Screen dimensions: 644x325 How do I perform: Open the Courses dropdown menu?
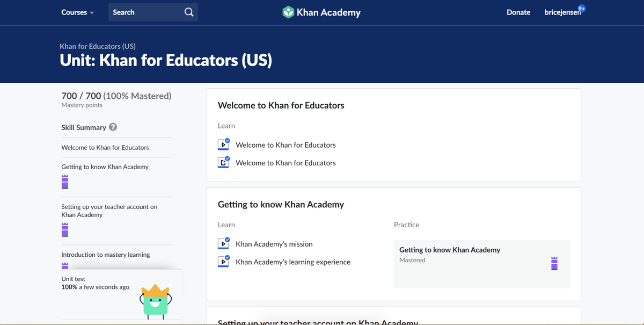(x=77, y=12)
